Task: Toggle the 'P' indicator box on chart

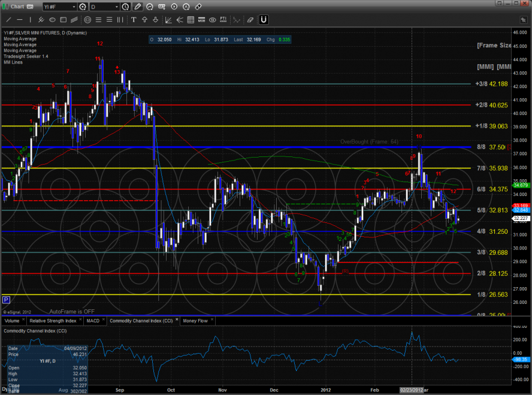Action: (x=6, y=299)
